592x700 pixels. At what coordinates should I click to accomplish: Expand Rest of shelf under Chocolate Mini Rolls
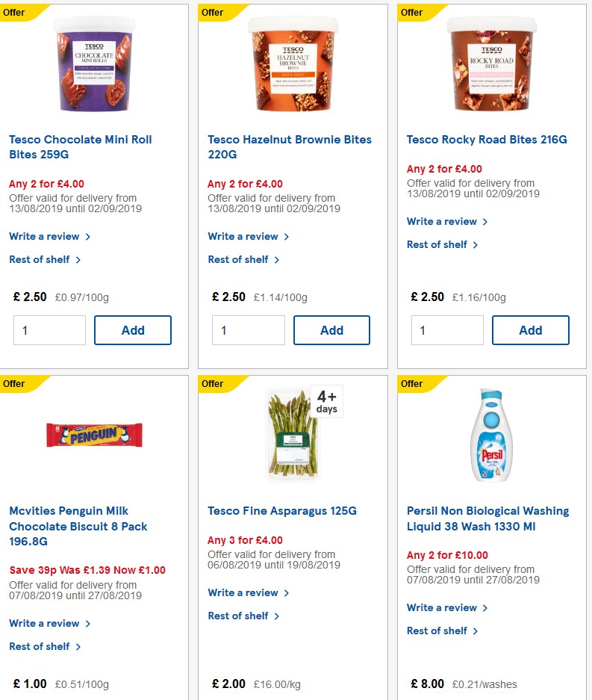pos(40,259)
